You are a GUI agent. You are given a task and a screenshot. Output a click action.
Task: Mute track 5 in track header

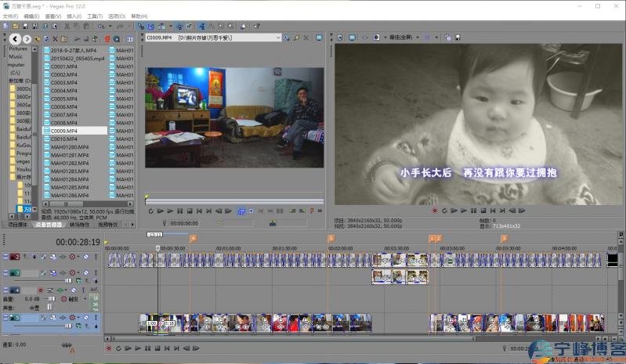point(86,318)
